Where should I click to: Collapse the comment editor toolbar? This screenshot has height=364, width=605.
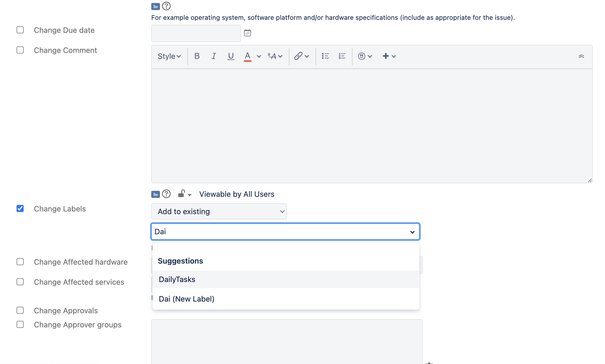click(581, 56)
